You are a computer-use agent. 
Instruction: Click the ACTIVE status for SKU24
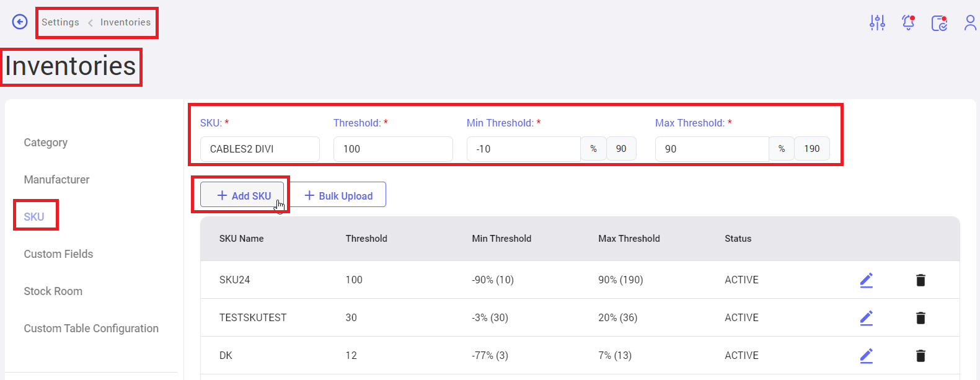tap(742, 280)
